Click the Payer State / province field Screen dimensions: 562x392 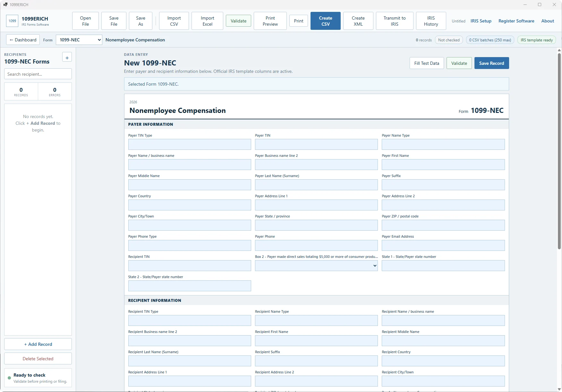[316, 225]
